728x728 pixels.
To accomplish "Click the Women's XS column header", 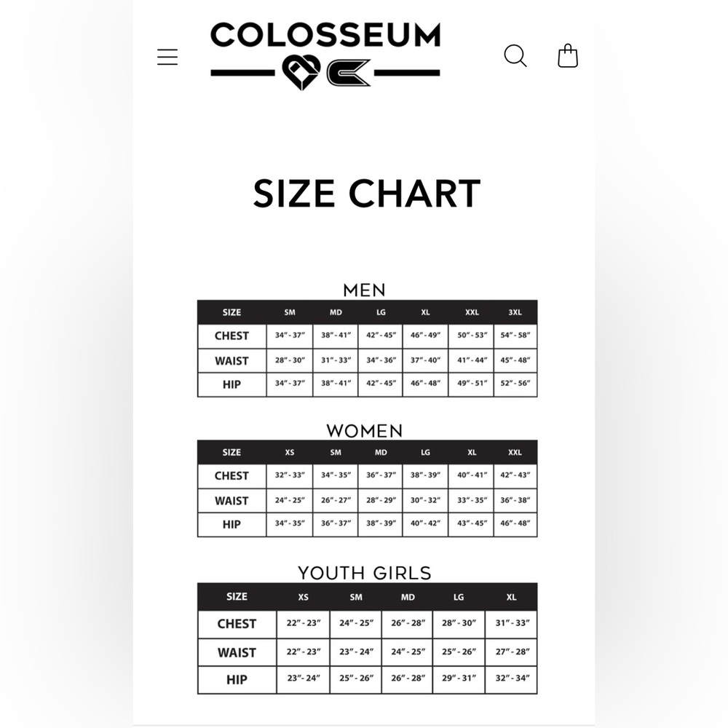I will coord(290,452).
